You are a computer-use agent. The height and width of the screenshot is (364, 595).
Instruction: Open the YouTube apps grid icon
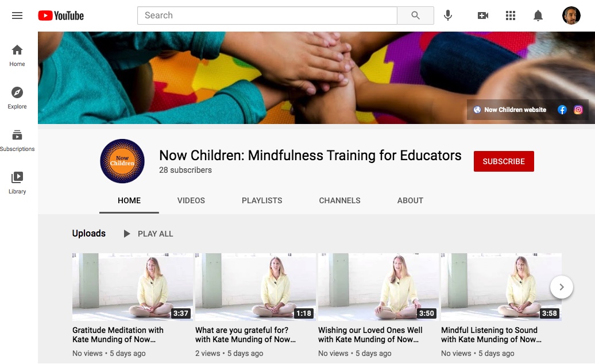511,16
